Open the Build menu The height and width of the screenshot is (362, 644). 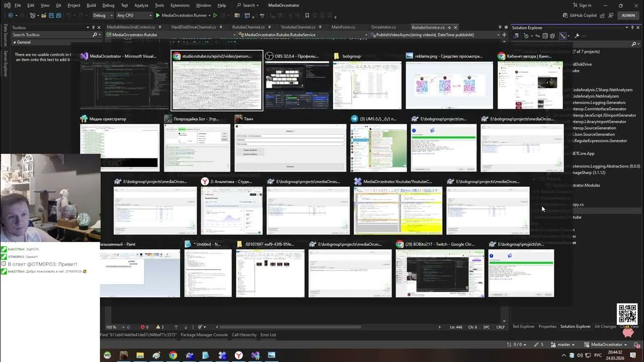91,5
